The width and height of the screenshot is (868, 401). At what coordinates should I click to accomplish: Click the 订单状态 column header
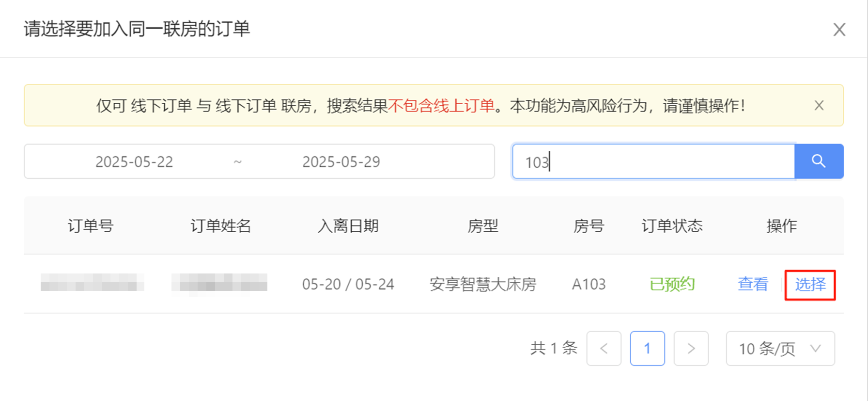(672, 225)
